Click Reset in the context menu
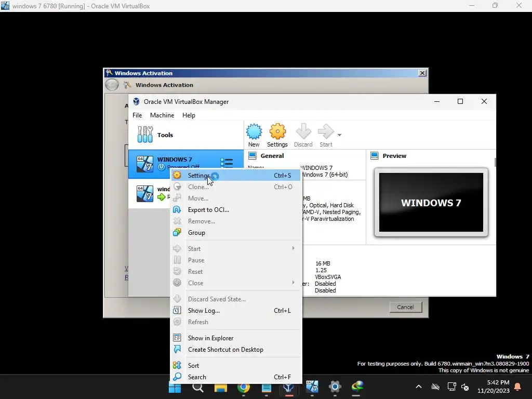 [x=235, y=272]
